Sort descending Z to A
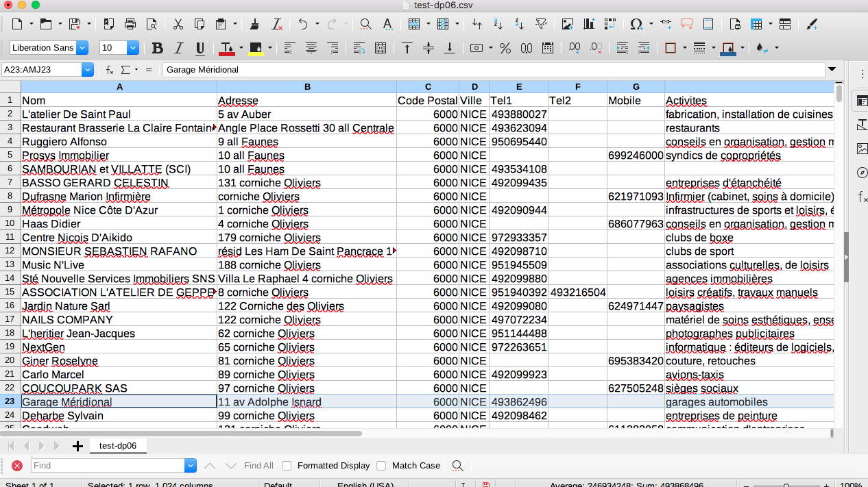Viewport: 868px width, 487px height. (x=520, y=25)
